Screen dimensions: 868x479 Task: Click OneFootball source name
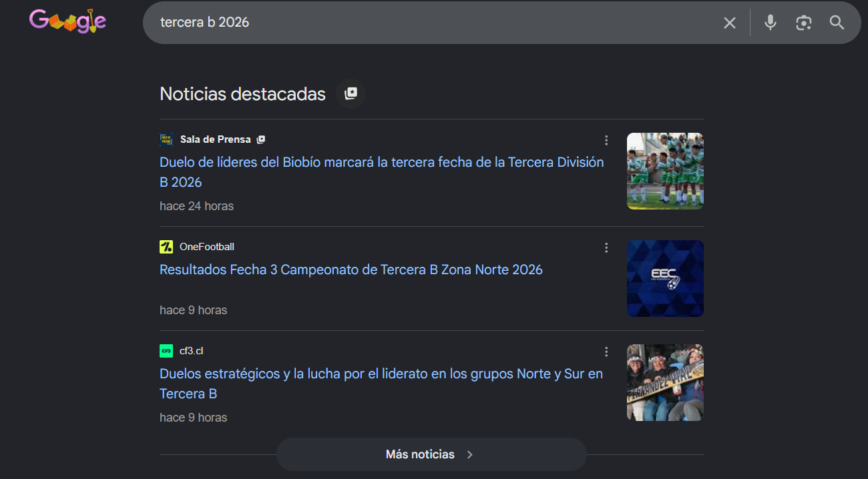coord(207,247)
